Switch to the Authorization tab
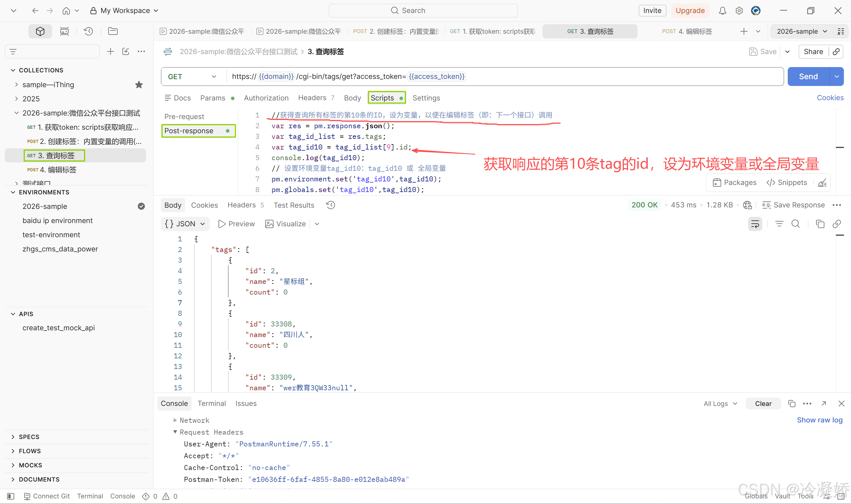 point(266,98)
